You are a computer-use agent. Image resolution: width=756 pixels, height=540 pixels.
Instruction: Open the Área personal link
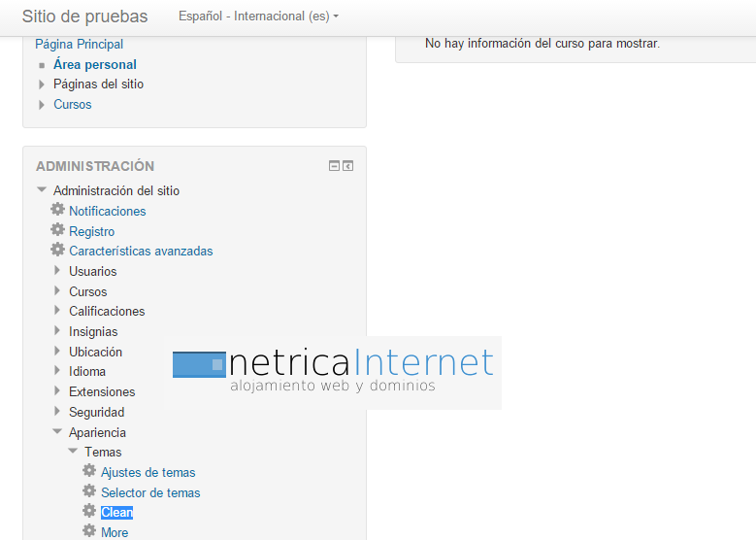(x=95, y=65)
